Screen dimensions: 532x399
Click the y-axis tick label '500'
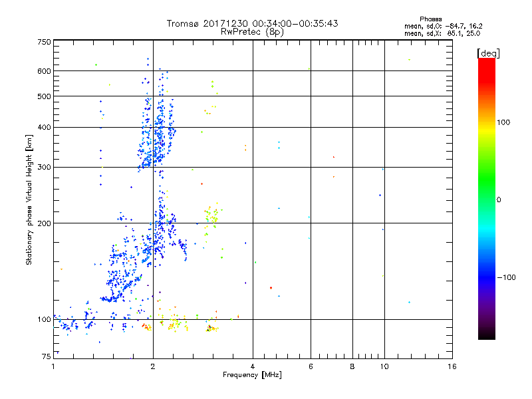pyautogui.click(x=45, y=96)
